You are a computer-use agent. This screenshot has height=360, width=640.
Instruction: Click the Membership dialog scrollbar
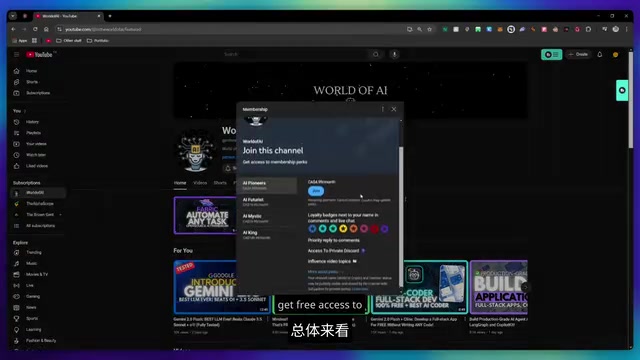(401, 216)
